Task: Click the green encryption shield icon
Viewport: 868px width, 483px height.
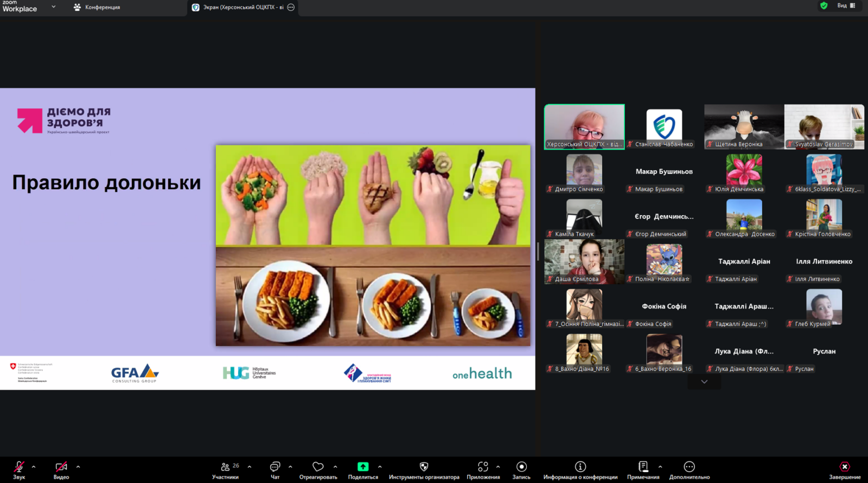Action: 824,5
